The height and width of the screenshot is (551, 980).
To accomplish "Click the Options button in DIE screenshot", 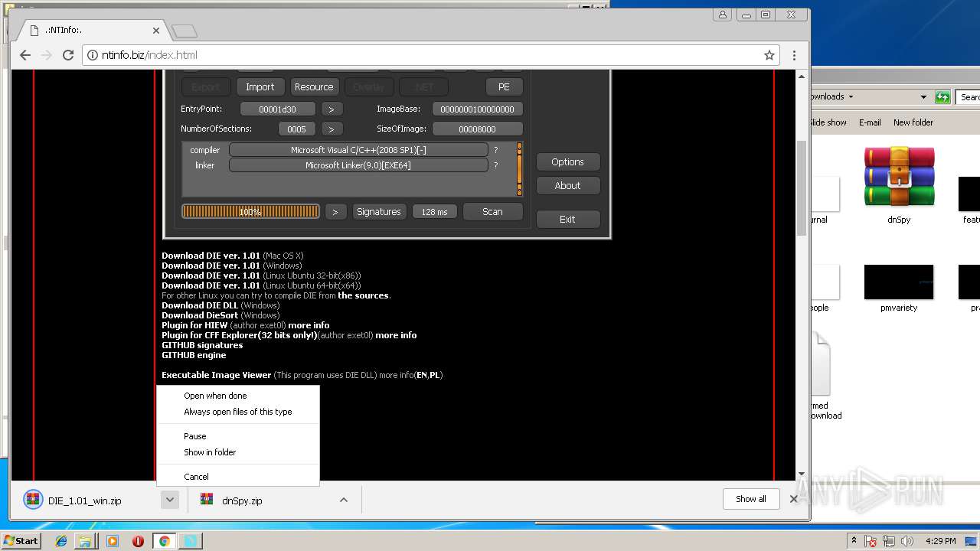I will point(567,161).
